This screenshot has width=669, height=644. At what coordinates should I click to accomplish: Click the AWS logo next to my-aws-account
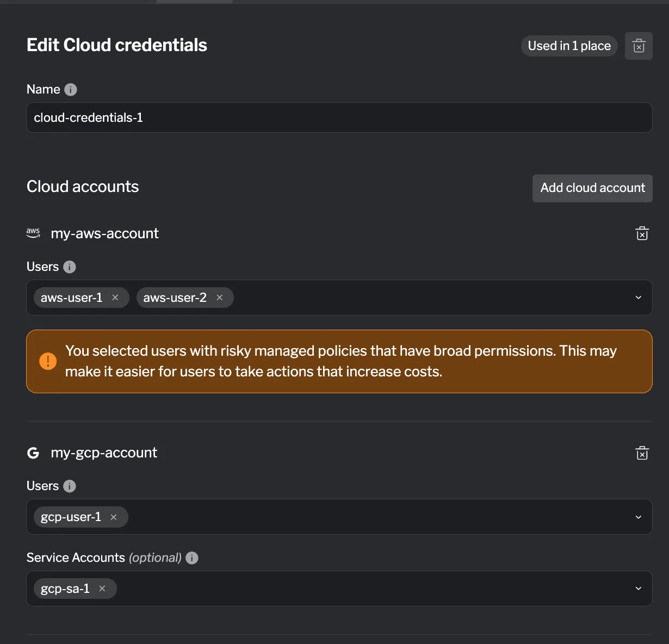tap(33, 233)
